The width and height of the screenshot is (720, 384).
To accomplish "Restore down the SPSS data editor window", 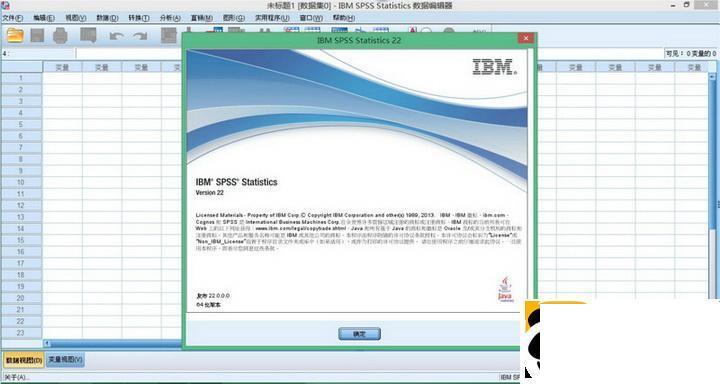I will [x=686, y=5].
